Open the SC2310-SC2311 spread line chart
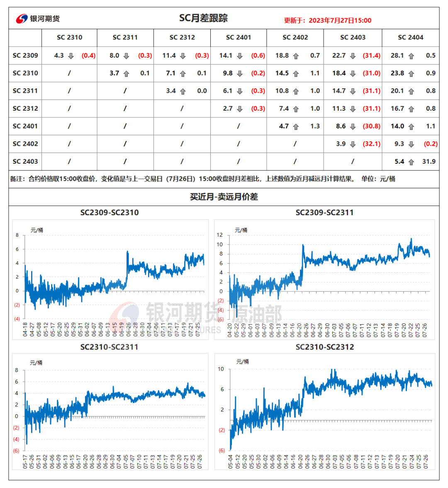 pos(110,411)
